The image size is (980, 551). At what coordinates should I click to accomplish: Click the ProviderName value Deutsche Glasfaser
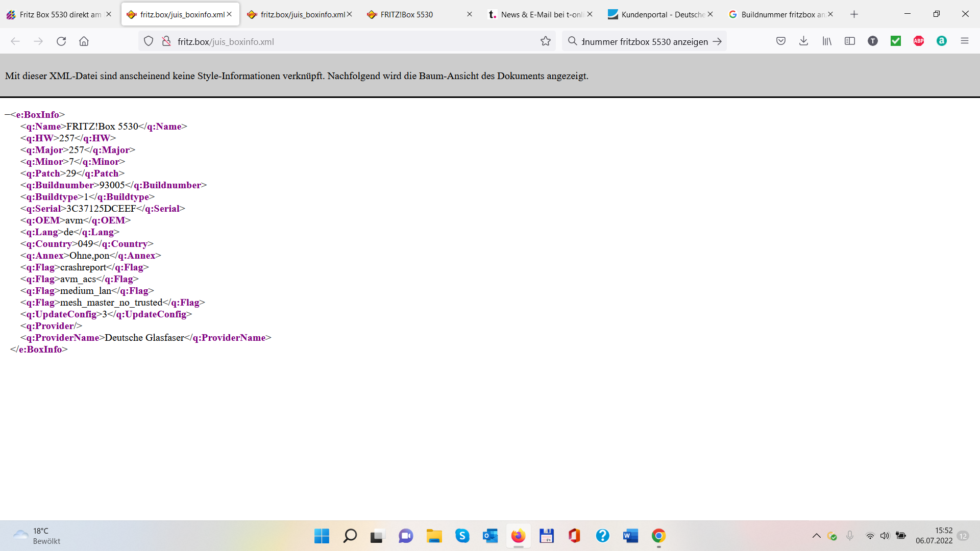144,338
